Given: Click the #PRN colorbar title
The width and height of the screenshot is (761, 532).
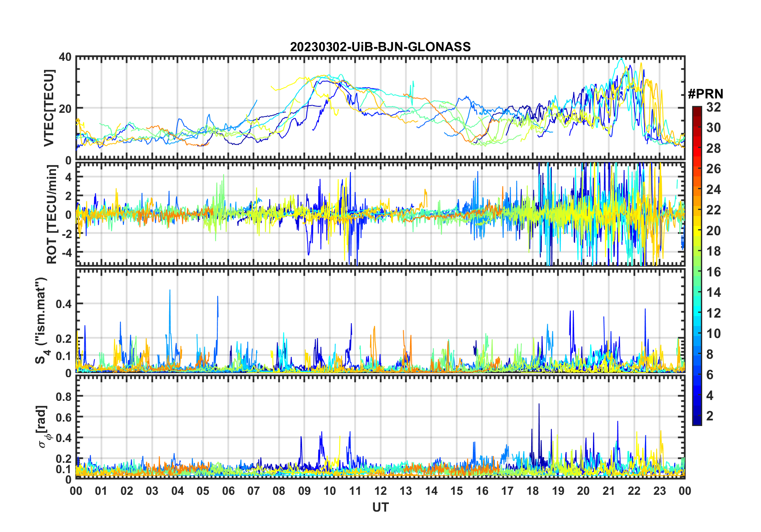Looking at the screenshot, I should [x=705, y=94].
